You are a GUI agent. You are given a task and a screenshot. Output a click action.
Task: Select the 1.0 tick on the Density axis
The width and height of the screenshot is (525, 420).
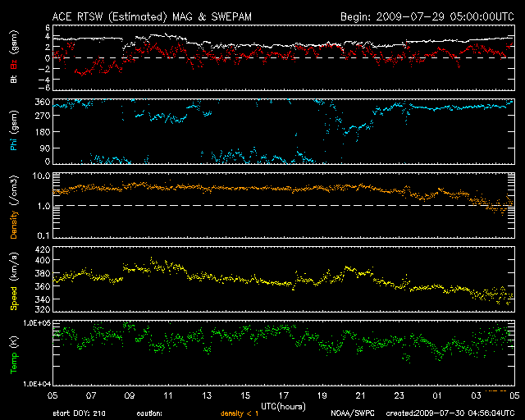click(43, 206)
